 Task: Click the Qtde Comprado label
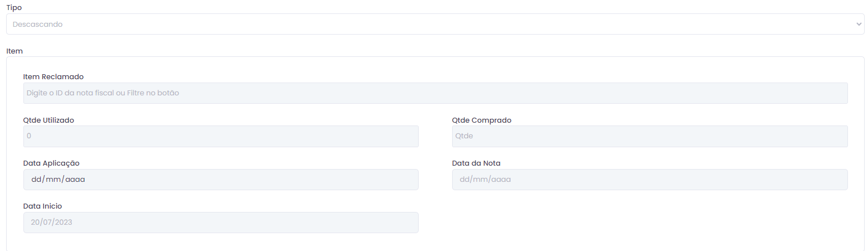point(481,120)
